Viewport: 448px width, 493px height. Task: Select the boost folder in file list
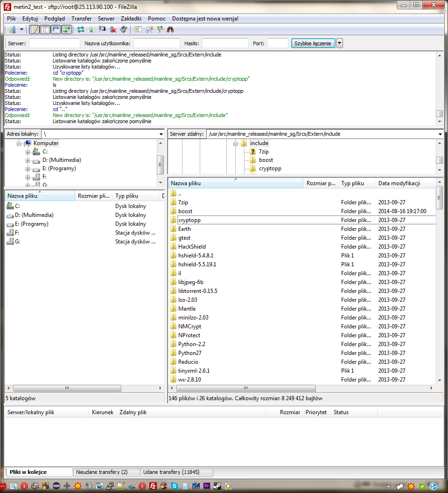185,211
